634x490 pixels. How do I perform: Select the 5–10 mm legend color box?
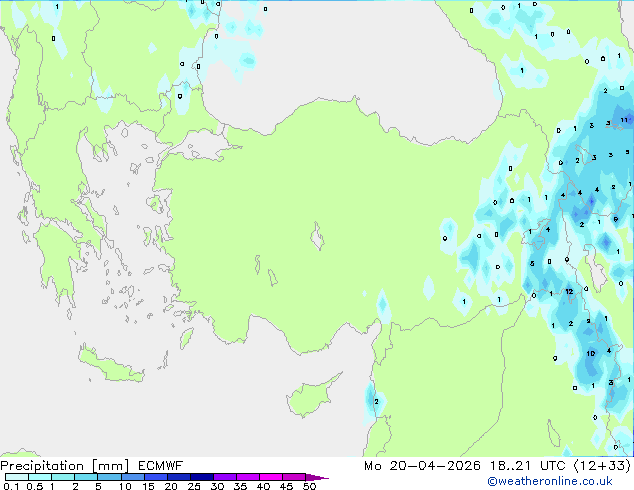pyautogui.click(x=109, y=477)
